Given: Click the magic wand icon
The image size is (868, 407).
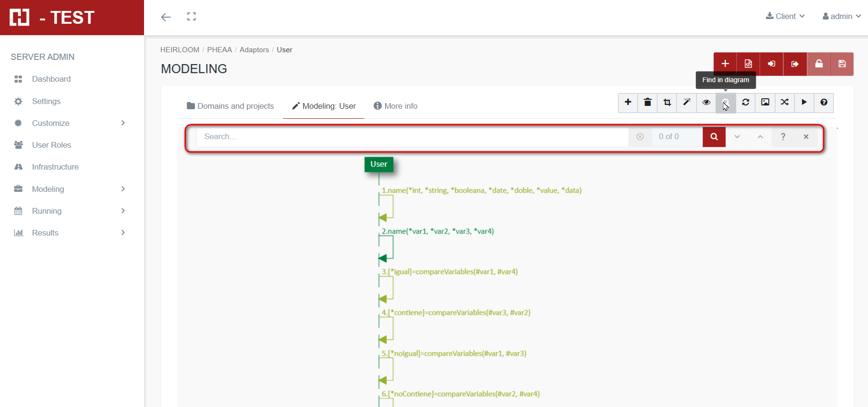Looking at the screenshot, I should tap(686, 103).
